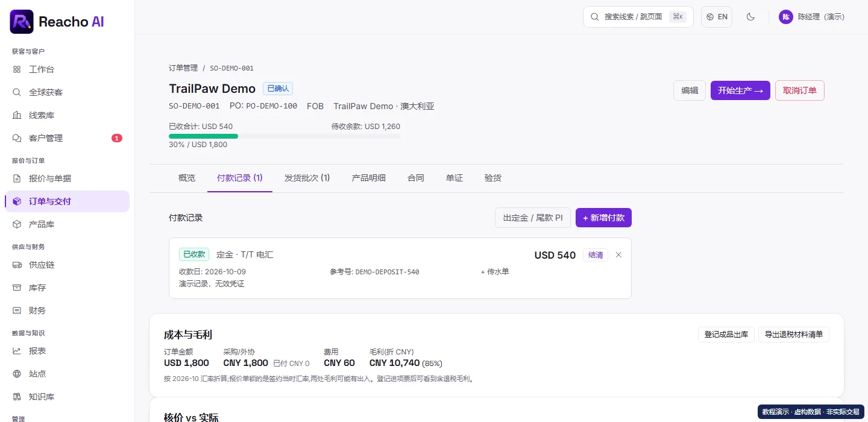This screenshot has height=422, width=868.
Task: Click the 编辑 button
Action: point(690,90)
